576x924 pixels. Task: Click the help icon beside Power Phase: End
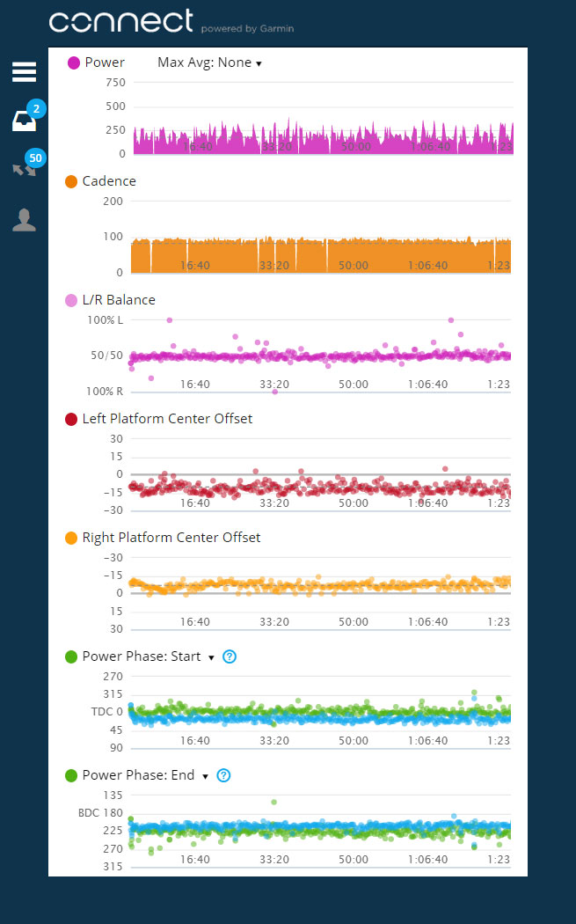coord(223,775)
